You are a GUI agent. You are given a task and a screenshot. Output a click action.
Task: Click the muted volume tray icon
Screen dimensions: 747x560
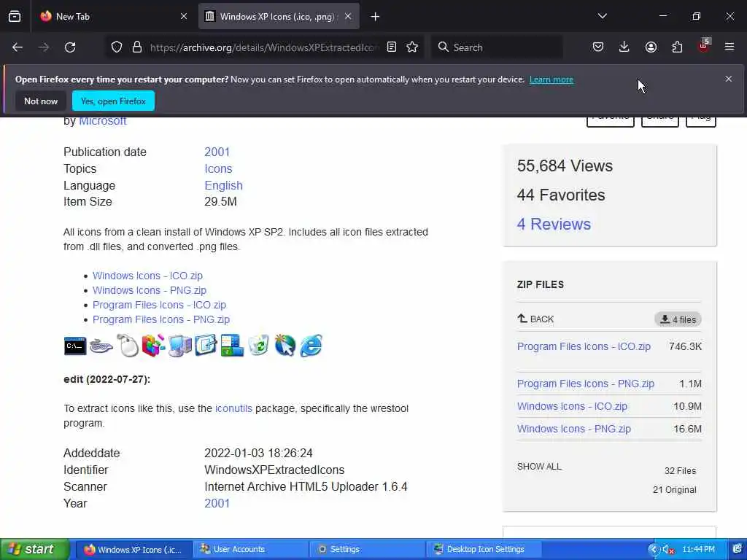click(x=668, y=550)
